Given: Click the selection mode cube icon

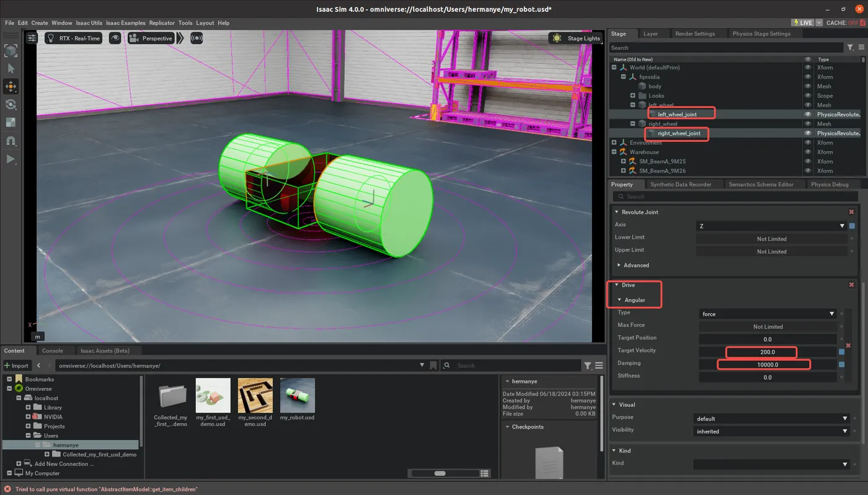Looking at the screenshot, I should pos(11,51).
